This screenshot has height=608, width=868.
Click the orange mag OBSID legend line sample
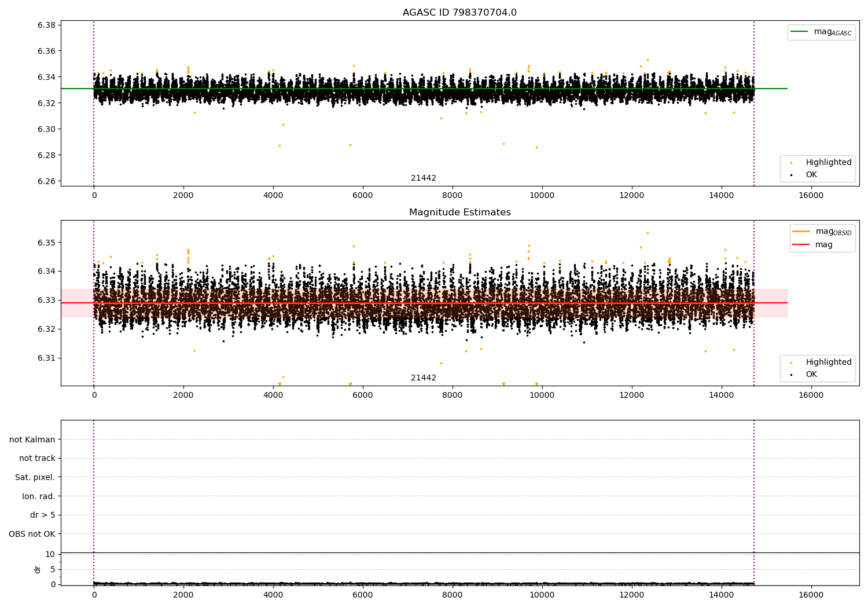click(801, 232)
